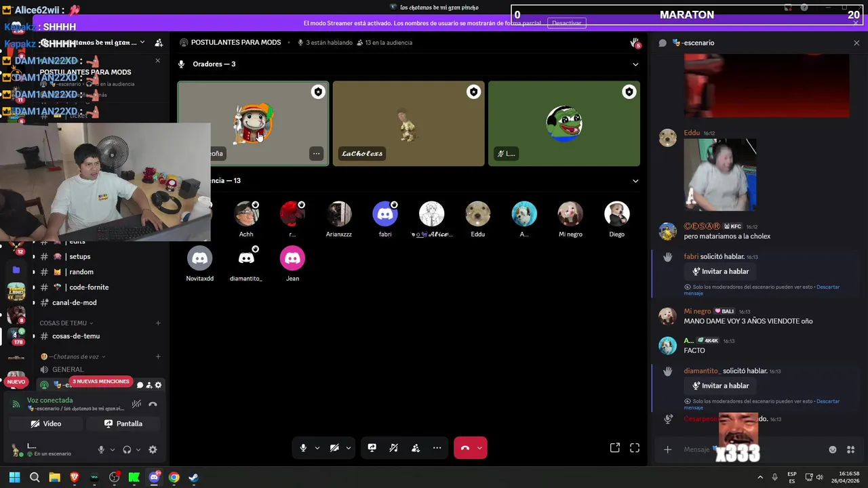Image resolution: width=868 pixels, height=488 pixels.
Task: Open the code-fornite channel
Action: (100, 287)
